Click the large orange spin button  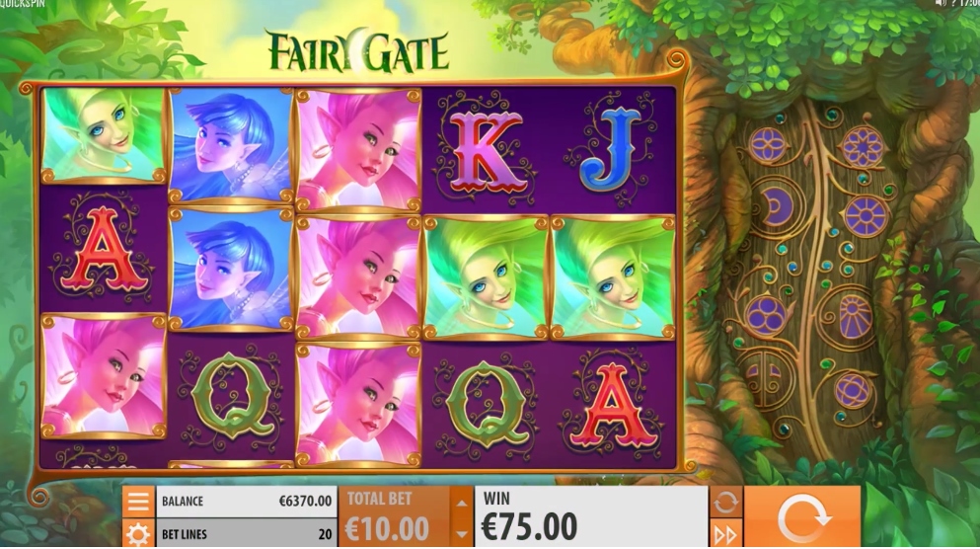coord(802,517)
